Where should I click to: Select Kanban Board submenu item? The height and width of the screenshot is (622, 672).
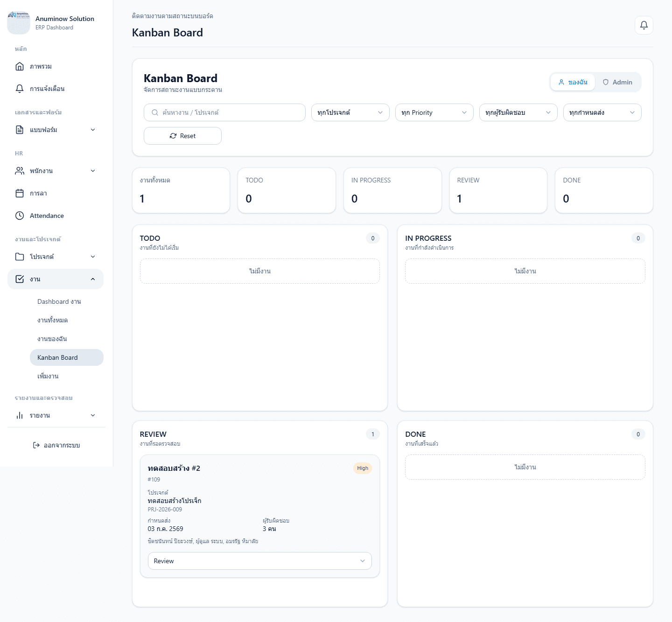pos(67,357)
